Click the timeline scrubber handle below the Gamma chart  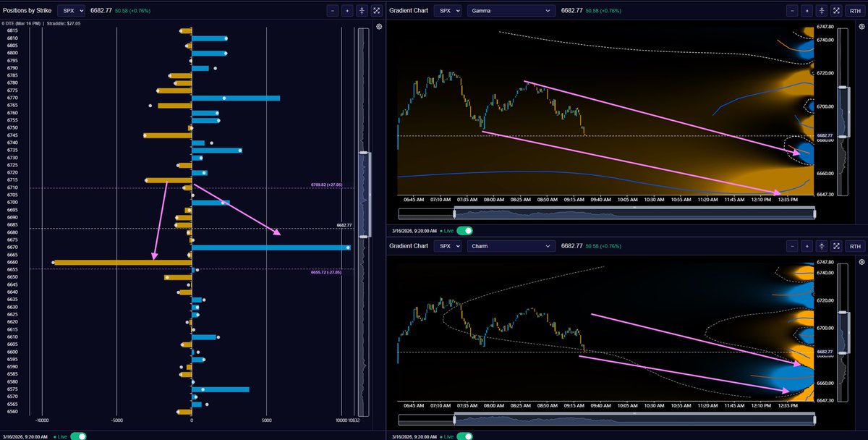pyautogui.click(x=454, y=213)
